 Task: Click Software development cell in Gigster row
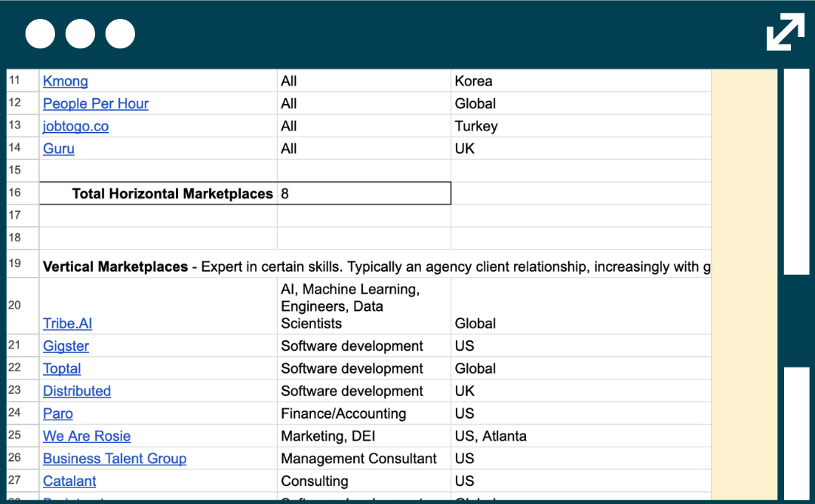[364, 346]
